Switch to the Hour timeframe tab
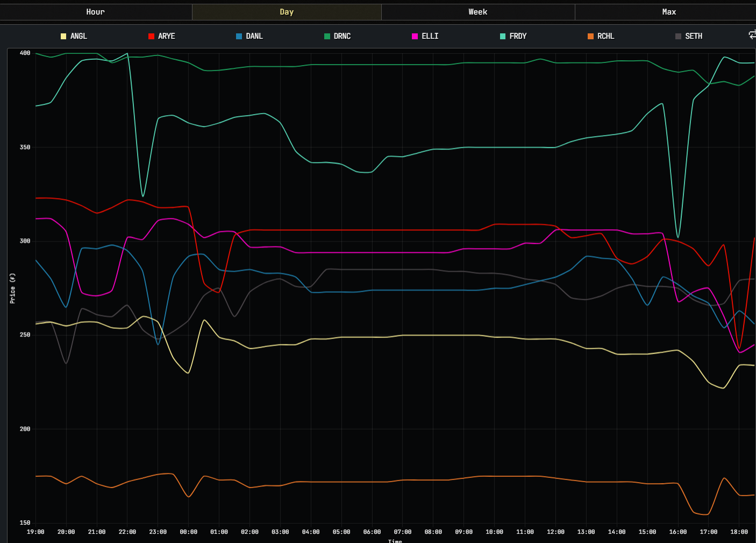The image size is (756, 543). [96, 12]
